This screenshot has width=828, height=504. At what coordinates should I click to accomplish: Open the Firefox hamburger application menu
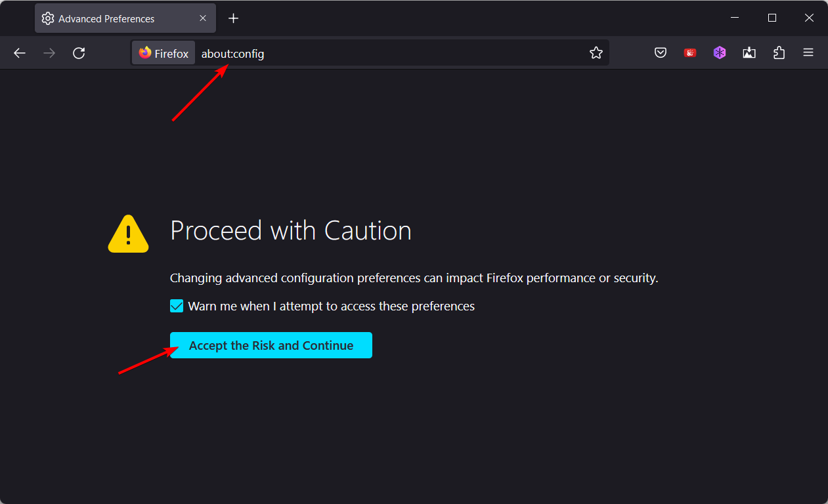[x=808, y=53]
